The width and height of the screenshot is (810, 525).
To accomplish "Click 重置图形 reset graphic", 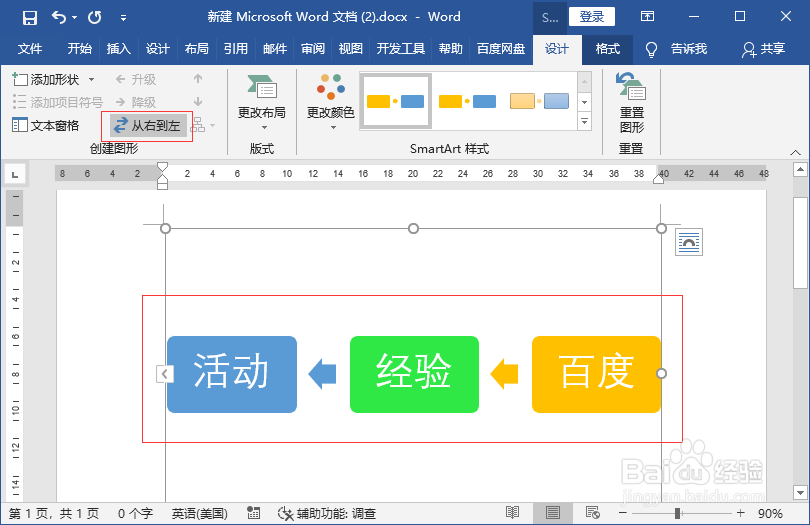I will coord(631,102).
